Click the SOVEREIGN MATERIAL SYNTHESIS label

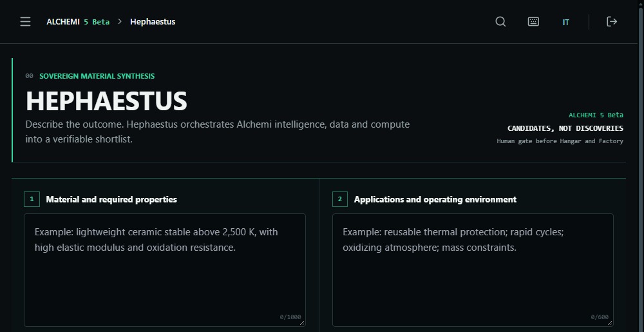pyautogui.click(x=97, y=76)
